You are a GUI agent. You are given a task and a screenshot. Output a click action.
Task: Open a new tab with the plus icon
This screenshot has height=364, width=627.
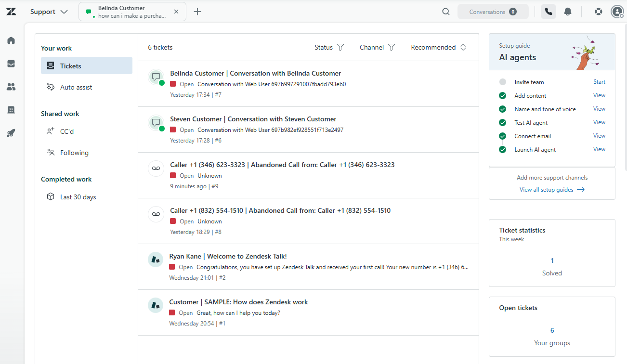click(x=197, y=11)
